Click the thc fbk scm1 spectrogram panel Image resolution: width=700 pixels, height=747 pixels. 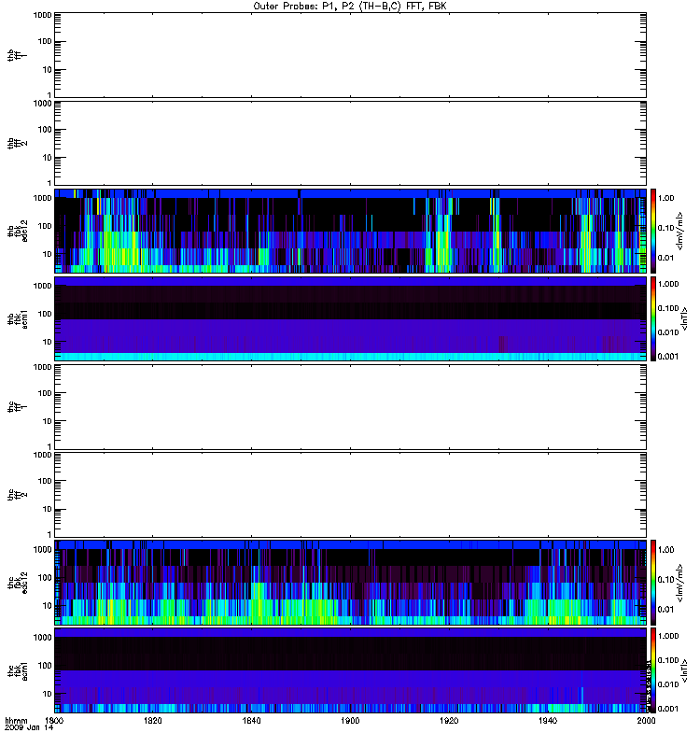point(351,670)
